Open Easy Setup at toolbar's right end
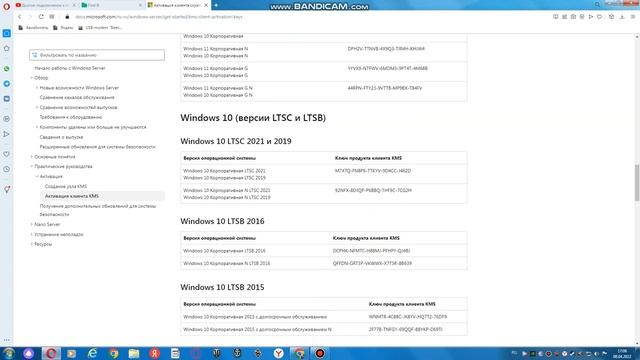The height and width of the screenshot is (360, 640). pyautogui.click(x=633, y=17)
